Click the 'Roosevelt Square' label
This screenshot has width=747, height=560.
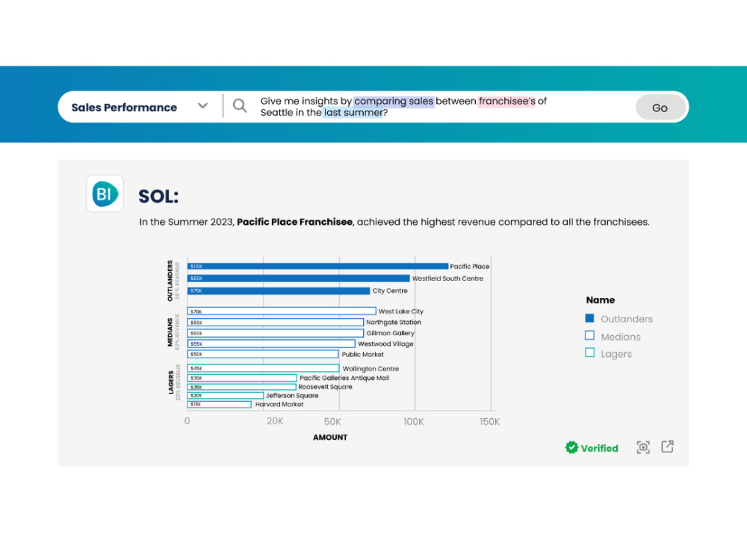pyautogui.click(x=326, y=387)
